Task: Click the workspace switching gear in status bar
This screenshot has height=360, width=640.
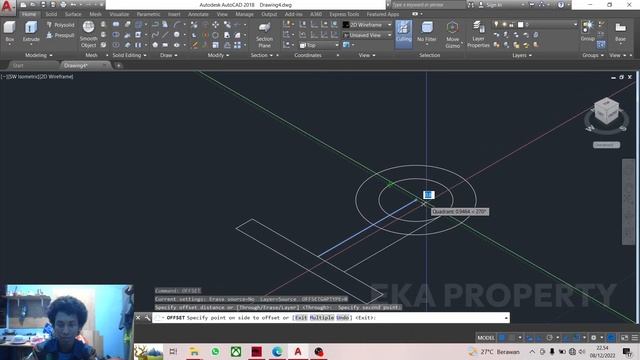Action: coord(593,338)
